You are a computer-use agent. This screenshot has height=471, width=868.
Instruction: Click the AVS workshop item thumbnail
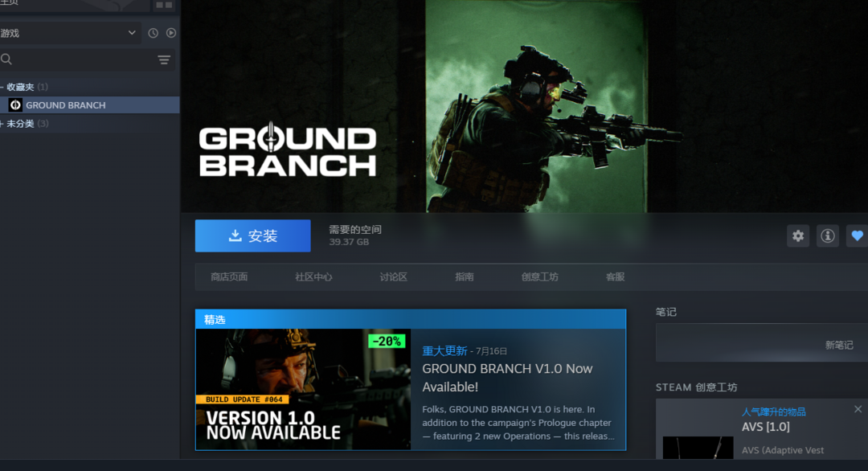point(698,447)
